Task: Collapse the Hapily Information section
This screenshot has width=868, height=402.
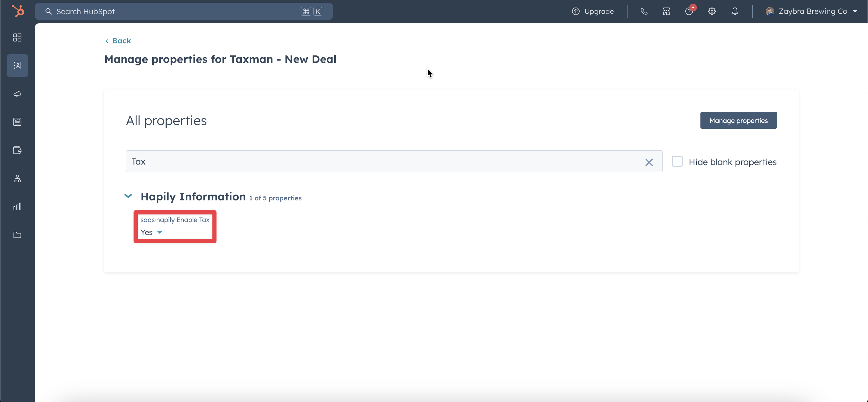Action: tap(128, 196)
